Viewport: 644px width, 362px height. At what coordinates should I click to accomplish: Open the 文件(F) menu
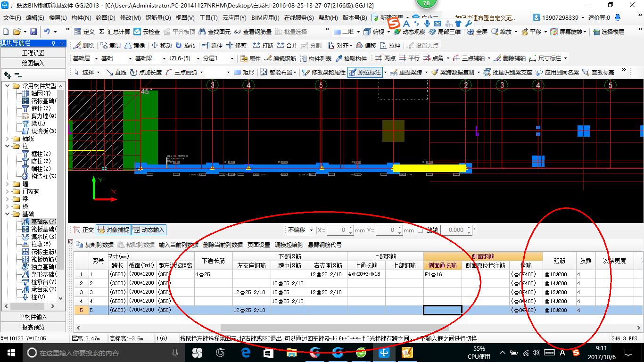[x=13, y=18]
